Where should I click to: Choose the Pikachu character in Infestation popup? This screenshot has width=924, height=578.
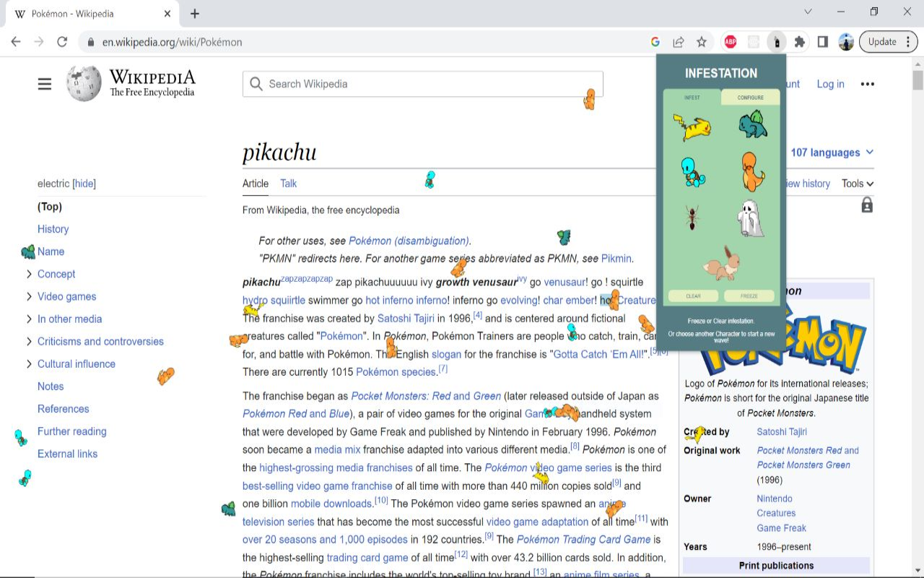[x=692, y=127]
